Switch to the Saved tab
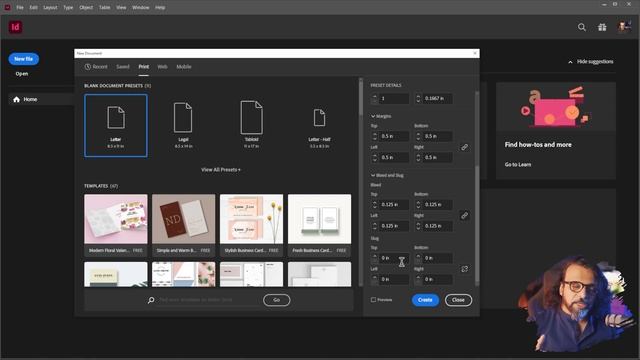The height and width of the screenshot is (360, 640). click(123, 67)
